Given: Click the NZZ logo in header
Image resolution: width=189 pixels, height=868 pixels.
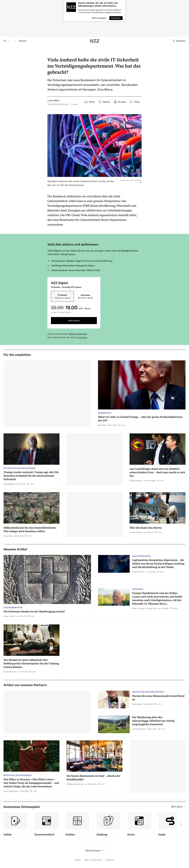Looking at the screenshot, I should coord(94,41).
